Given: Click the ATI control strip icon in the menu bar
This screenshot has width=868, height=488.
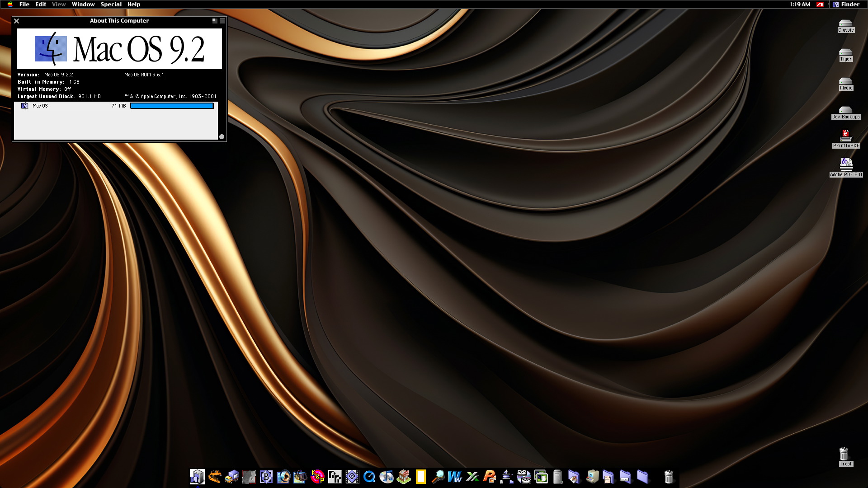Looking at the screenshot, I should point(820,5).
